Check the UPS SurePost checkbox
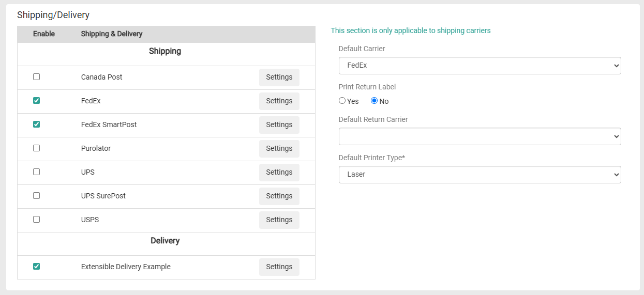This screenshot has width=644, height=295. pos(36,196)
